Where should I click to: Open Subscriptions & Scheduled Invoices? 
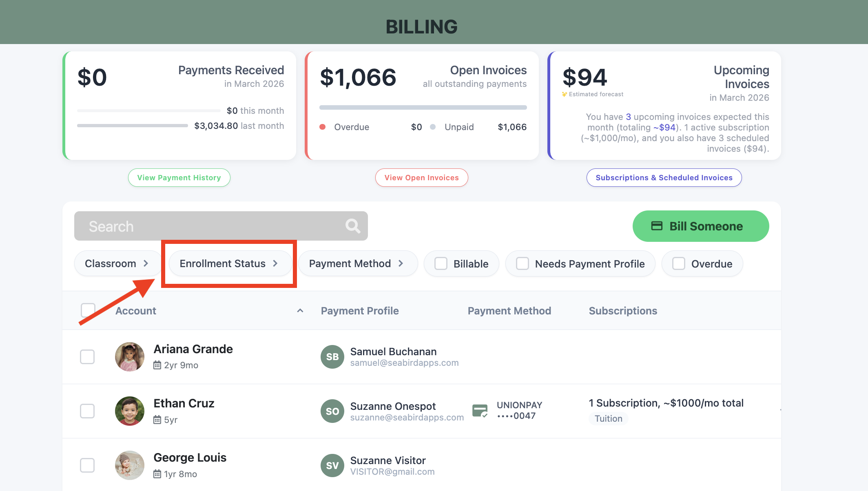(664, 178)
